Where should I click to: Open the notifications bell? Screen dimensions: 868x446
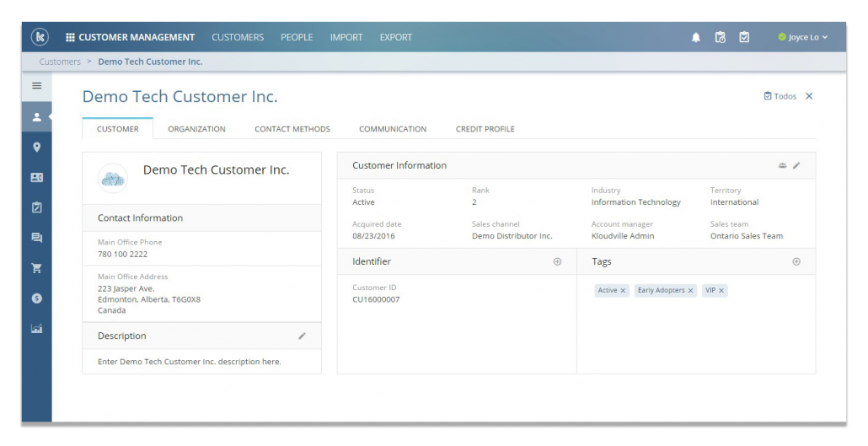coord(696,37)
